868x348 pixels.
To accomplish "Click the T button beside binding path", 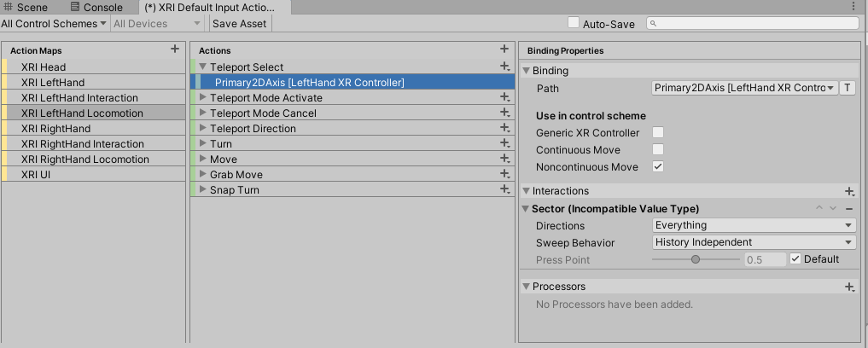I will tap(848, 88).
